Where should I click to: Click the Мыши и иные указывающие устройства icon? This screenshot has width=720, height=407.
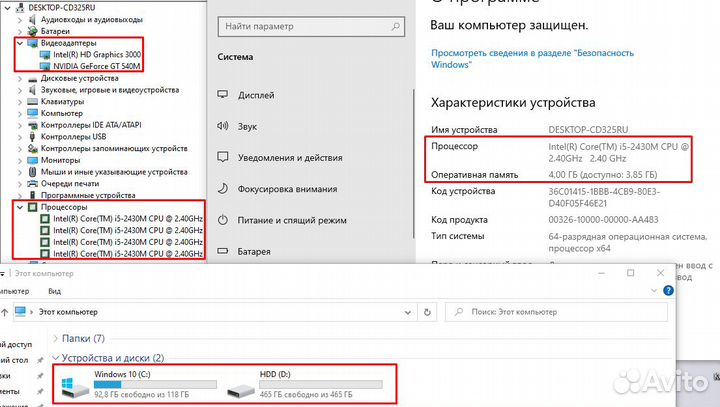pyautogui.click(x=32, y=172)
